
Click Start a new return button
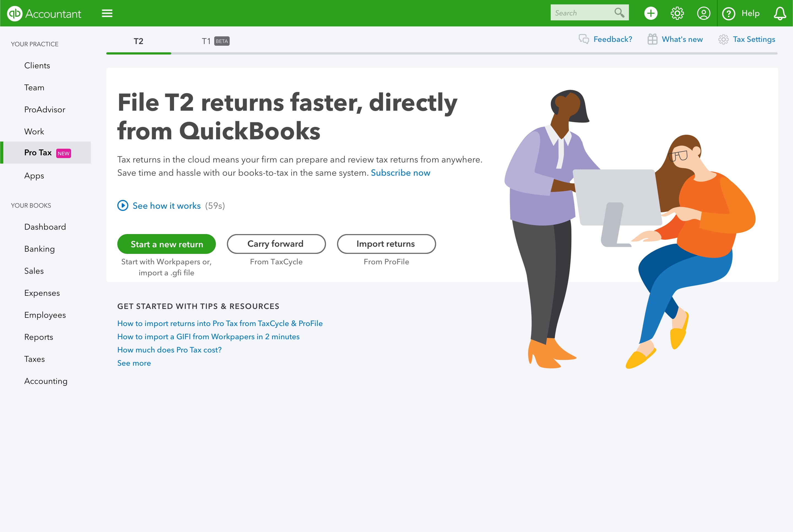point(167,244)
